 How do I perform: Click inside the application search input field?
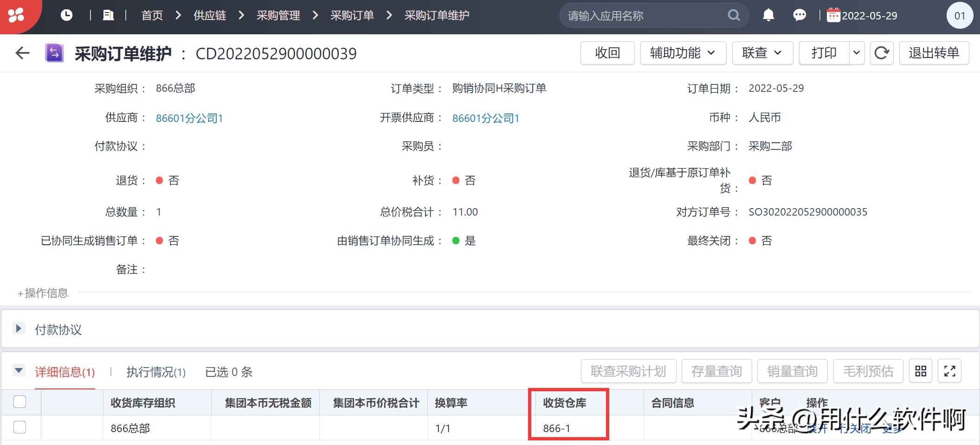coord(640,15)
